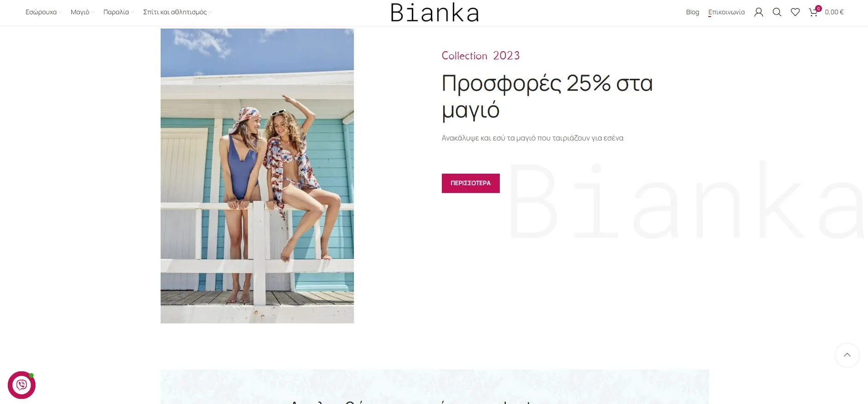Screen dimensions: 868x404
Task: Open the Blog menu item
Action: point(692,12)
